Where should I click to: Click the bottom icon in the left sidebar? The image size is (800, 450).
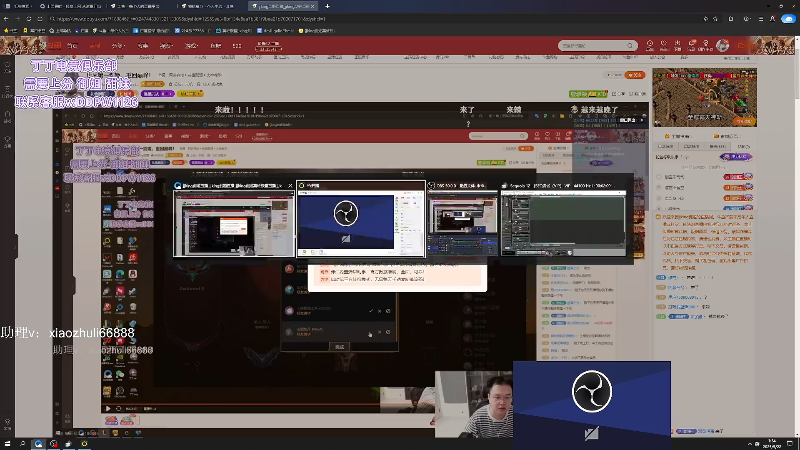tap(7, 424)
